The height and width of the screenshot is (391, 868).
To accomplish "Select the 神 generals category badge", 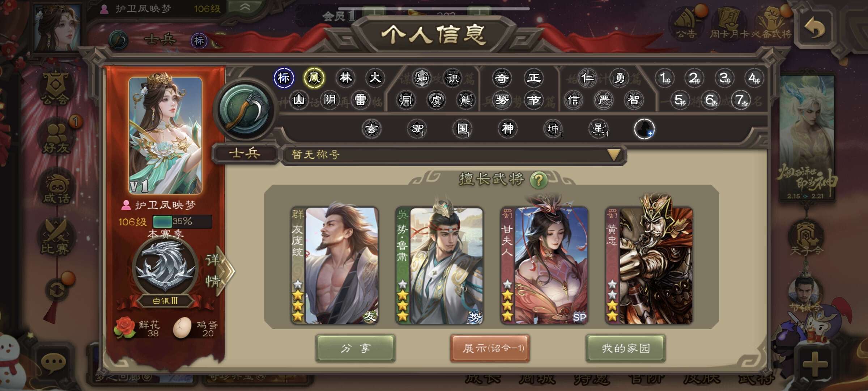I will tap(507, 129).
